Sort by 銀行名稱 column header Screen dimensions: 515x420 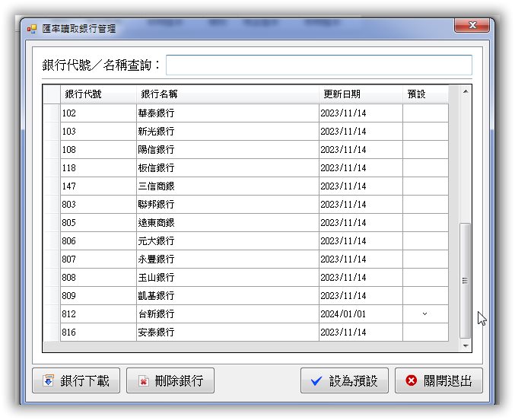[227, 94]
